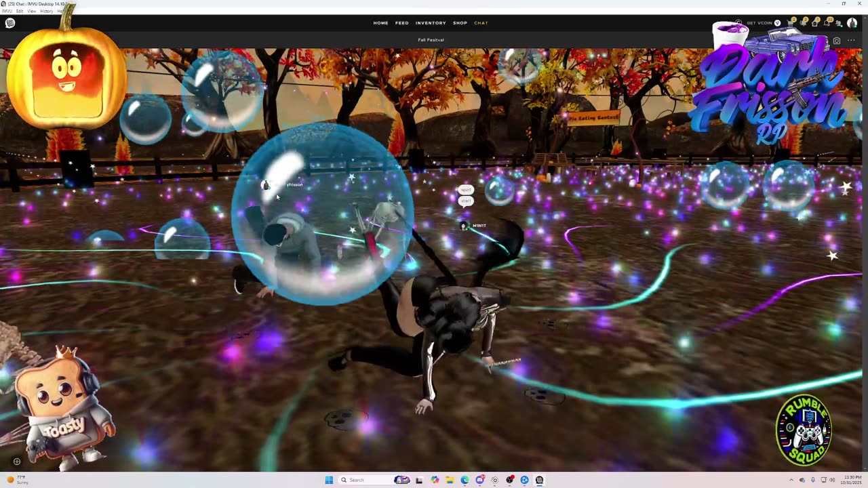
Task: Open the shopping cart icon
Action: point(791,23)
